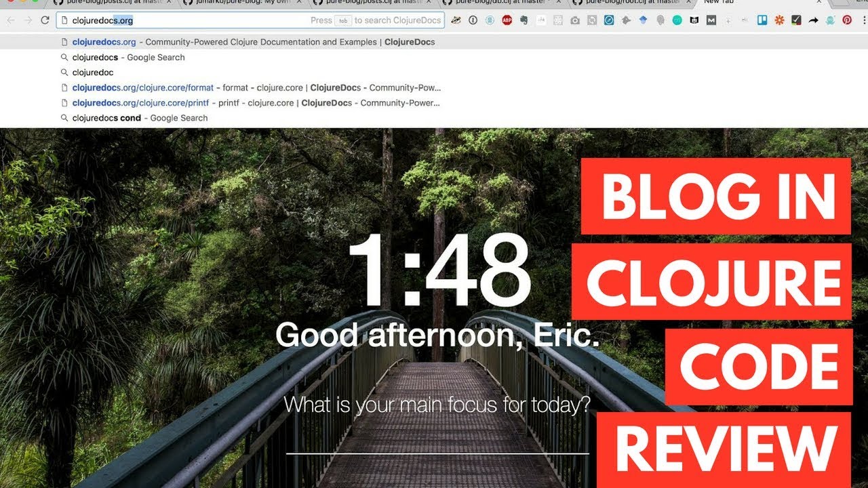Screen dimensions: 868x488
Task: Go forward to next page
Action: [x=28, y=20]
